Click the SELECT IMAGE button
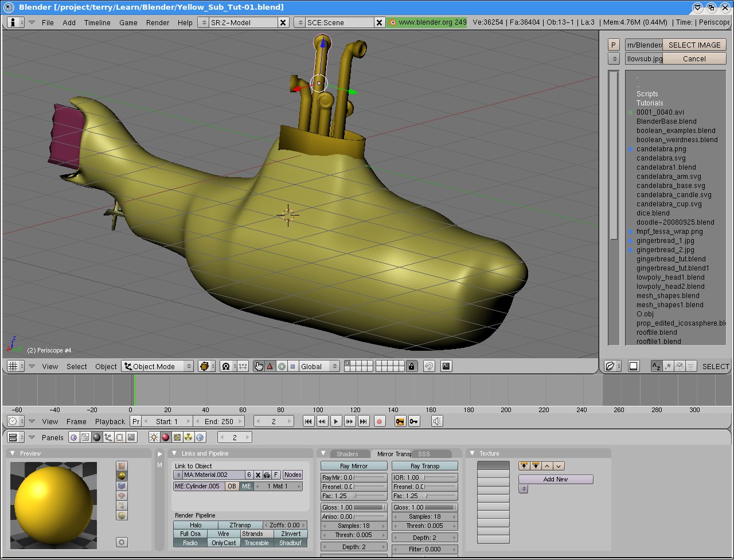 (694, 44)
